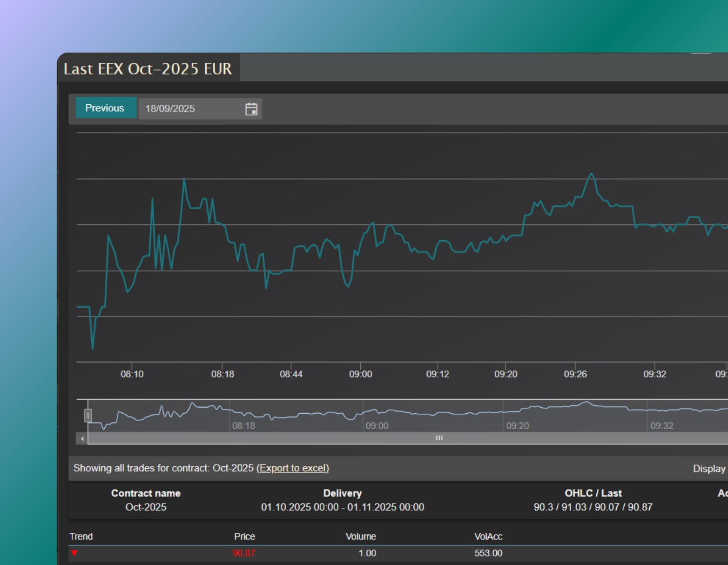Click the Trend column header
The image size is (728, 565).
[81, 537]
